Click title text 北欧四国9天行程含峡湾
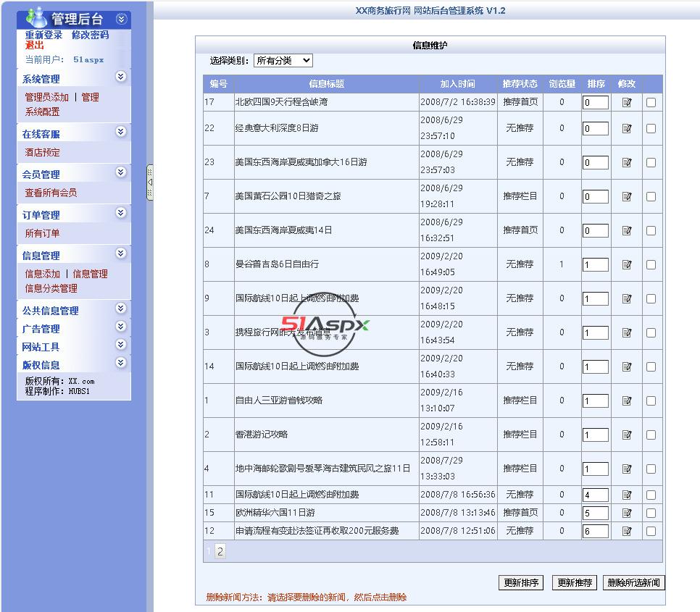 coord(281,101)
